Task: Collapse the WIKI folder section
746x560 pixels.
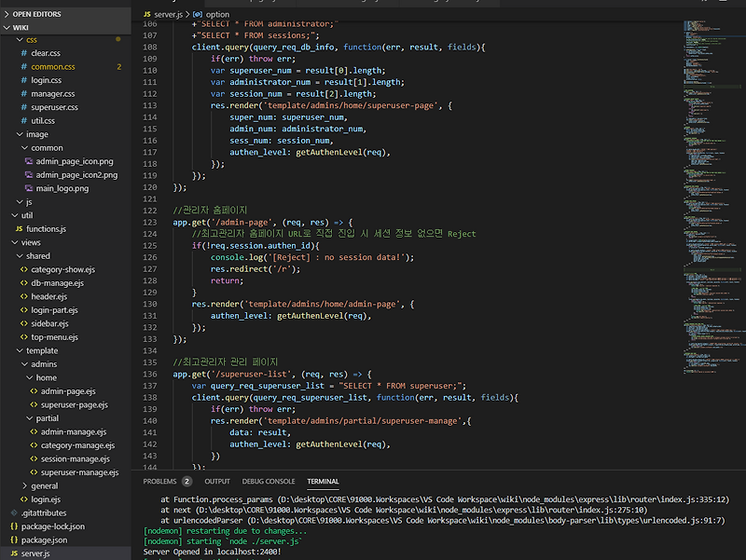Action: coord(21,28)
